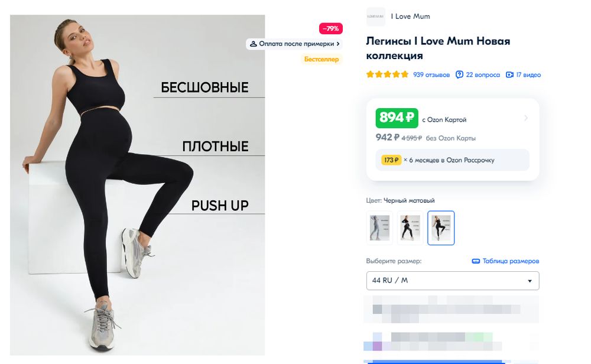Expand the price card via its right chevron
The width and height of the screenshot is (591, 364).
[x=525, y=118]
